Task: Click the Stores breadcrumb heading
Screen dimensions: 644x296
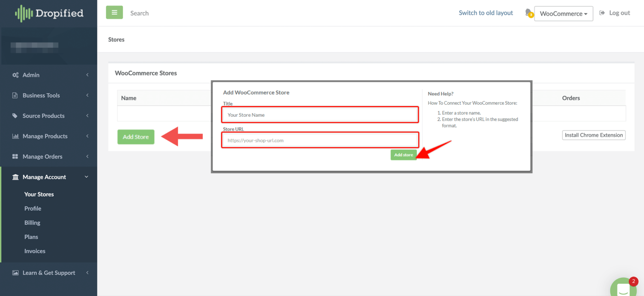Action: coord(116,40)
